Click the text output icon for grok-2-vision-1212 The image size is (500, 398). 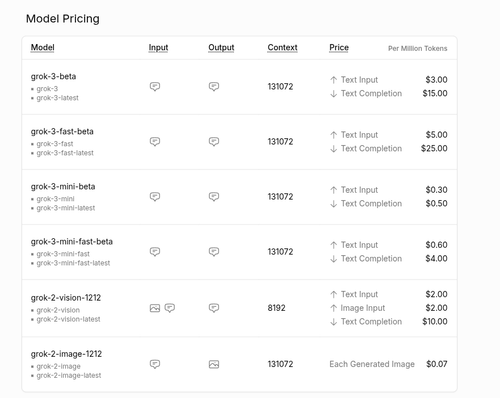point(214,308)
